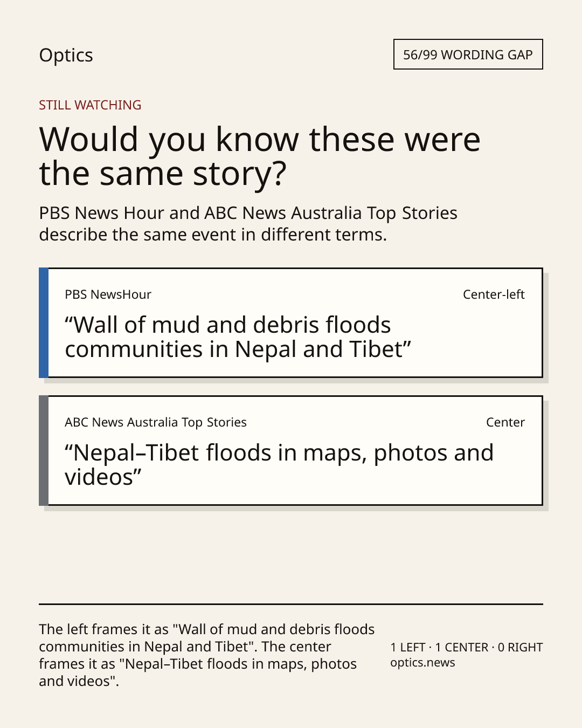The image size is (582, 728).
Task: Click the gray bias stripe on ABC card
Action: click(44, 450)
